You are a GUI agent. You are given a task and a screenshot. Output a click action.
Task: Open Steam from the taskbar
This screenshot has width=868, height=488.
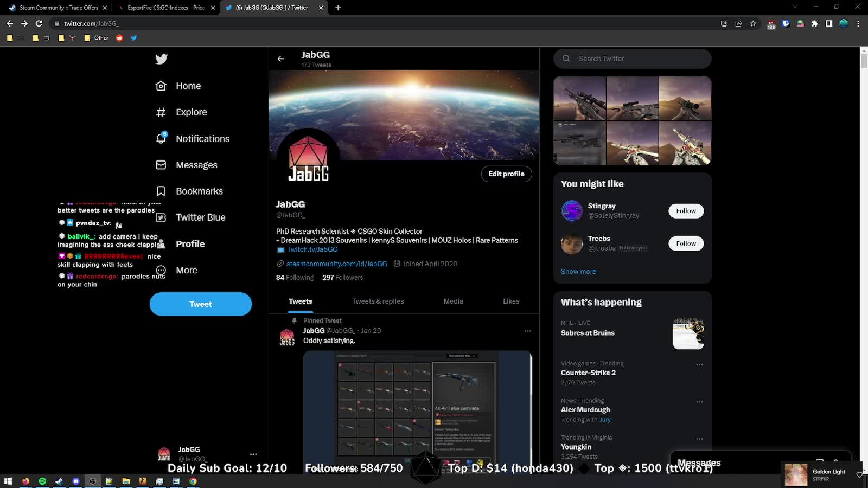(x=59, y=481)
